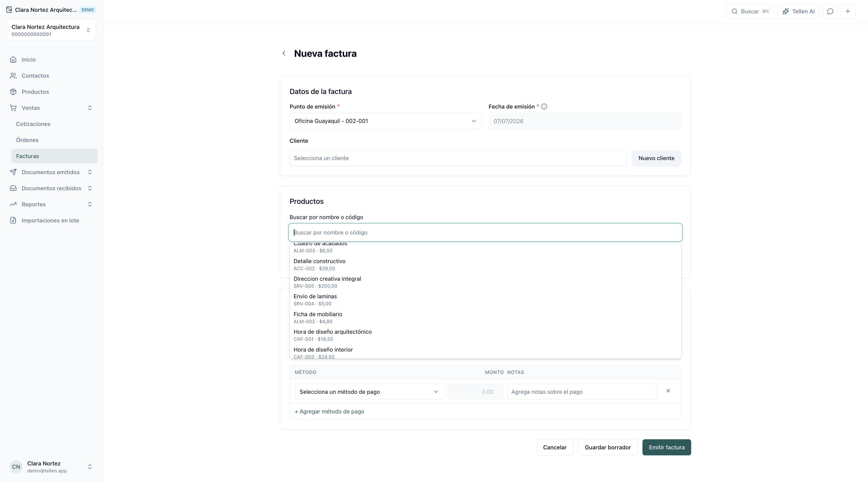Click the Documentos recibidos inbox icon
The image size is (868, 482).
click(13, 188)
